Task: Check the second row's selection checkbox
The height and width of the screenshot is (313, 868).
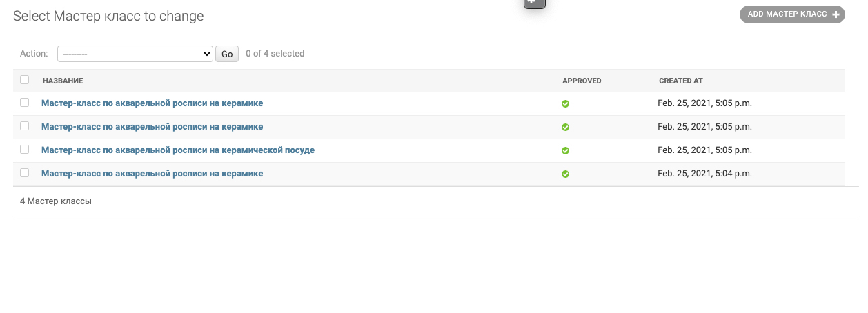Action: 25,126
